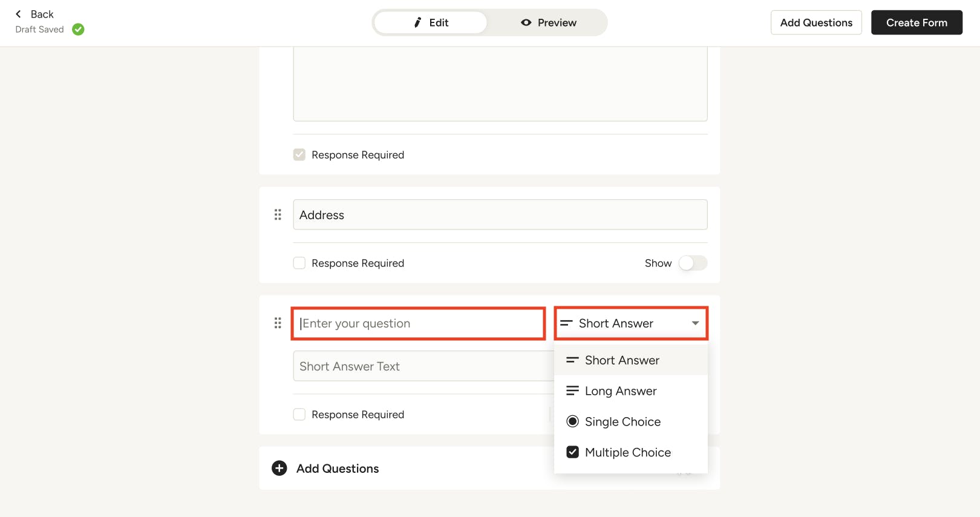Click the Single Choice radio icon
980x517 pixels.
coord(572,421)
